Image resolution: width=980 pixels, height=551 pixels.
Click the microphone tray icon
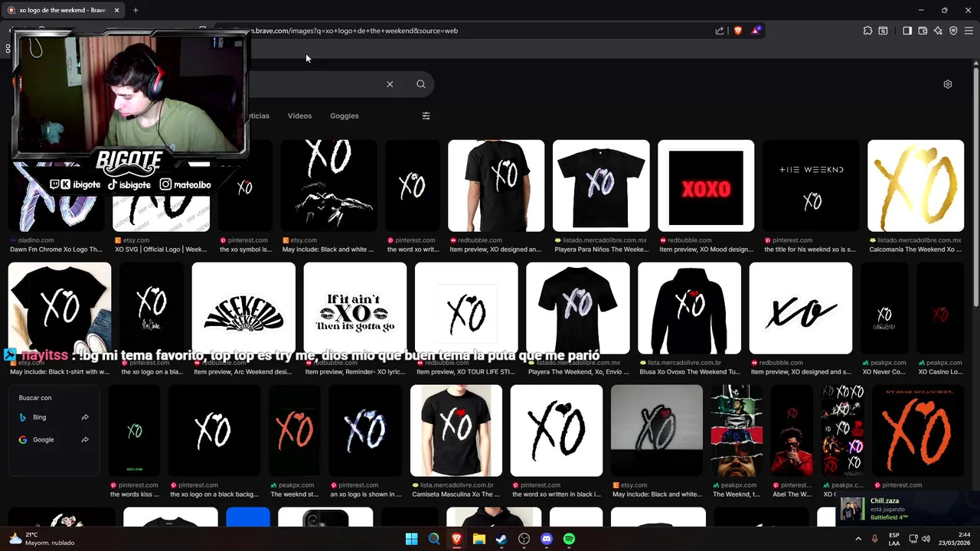tap(874, 539)
